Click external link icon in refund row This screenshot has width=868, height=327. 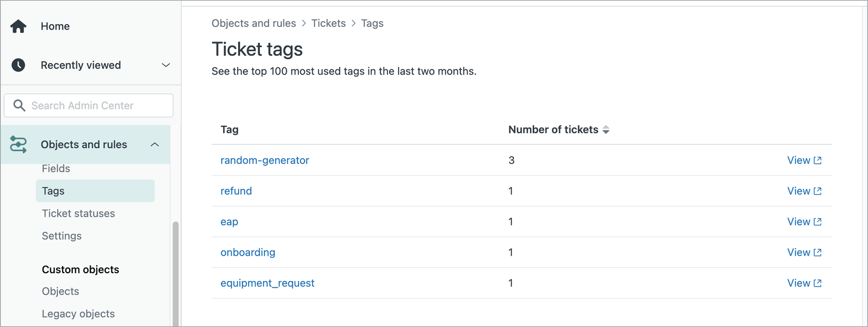pyautogui.click(x=817, y=191)
